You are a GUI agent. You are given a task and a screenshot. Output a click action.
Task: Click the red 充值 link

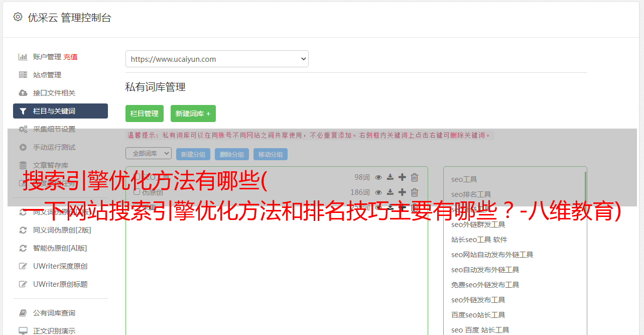click(x=70, y=57)
